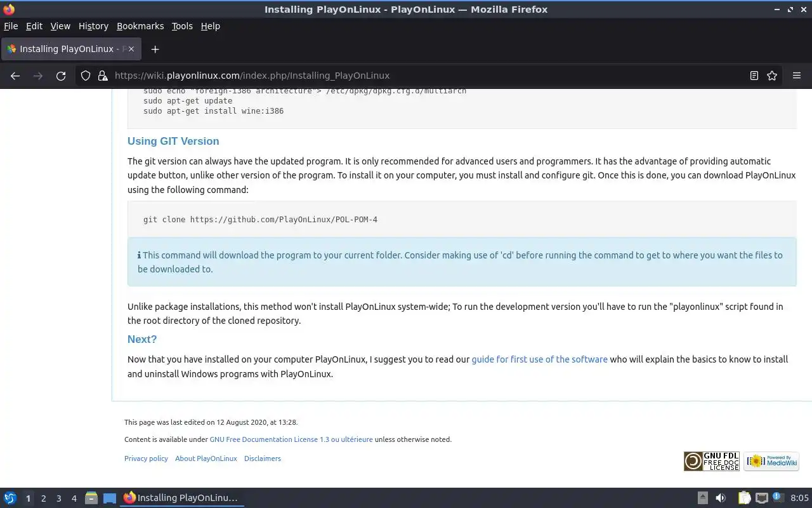Open the View menu
The width and height of the screenshot is (812, 508).
[60, 26]
